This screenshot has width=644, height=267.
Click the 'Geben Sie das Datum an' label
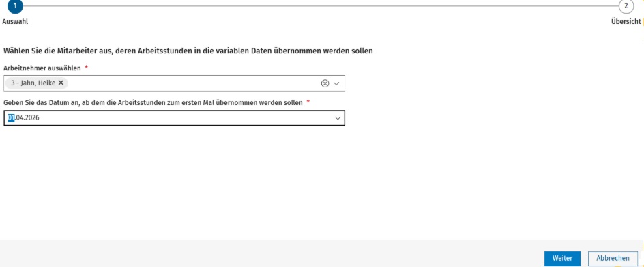pos(153,102)
